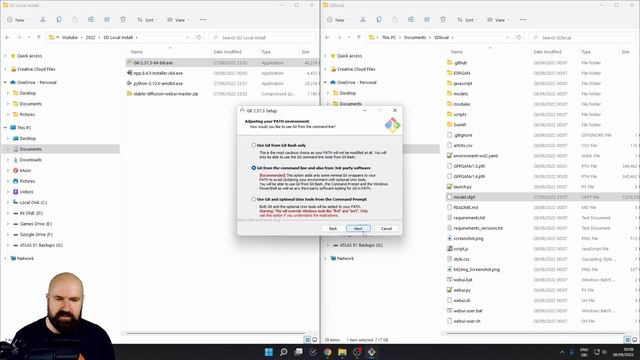Click Cancel in the Git Setup dialog
Screen dimensions: 640x360
386,229
